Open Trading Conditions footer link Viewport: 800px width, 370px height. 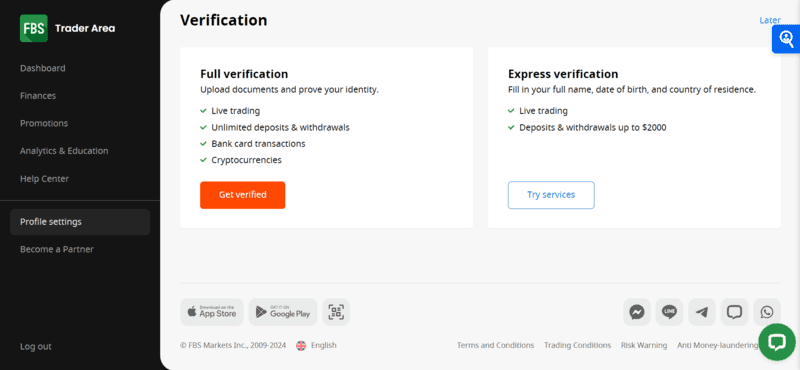tap(578, 346)
